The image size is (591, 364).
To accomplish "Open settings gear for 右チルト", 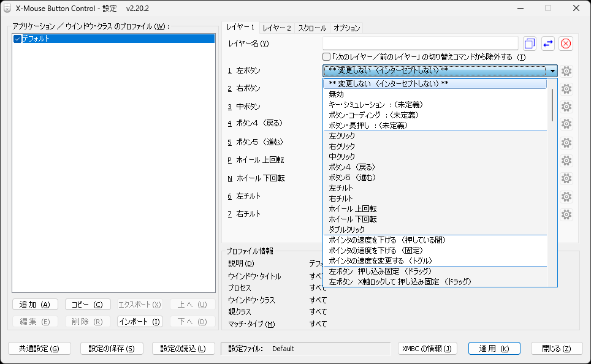I will tap(565, 214).
